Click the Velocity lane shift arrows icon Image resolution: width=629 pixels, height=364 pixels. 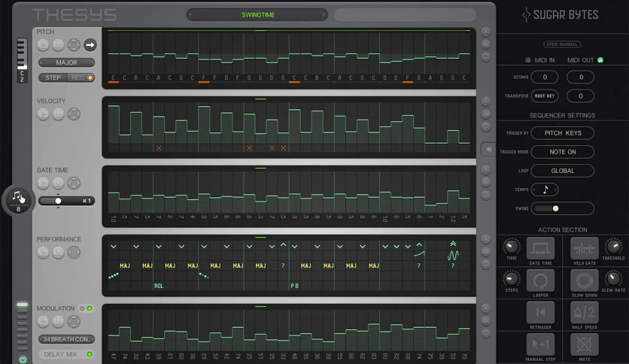tap(74, 114)
